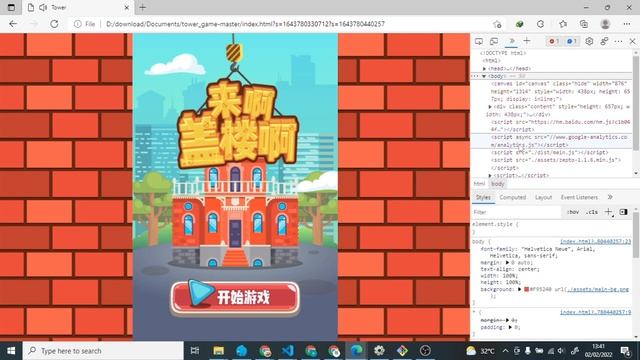Open the Favorites list icon
Screen dimensions: 640x360
coord(563,24)
